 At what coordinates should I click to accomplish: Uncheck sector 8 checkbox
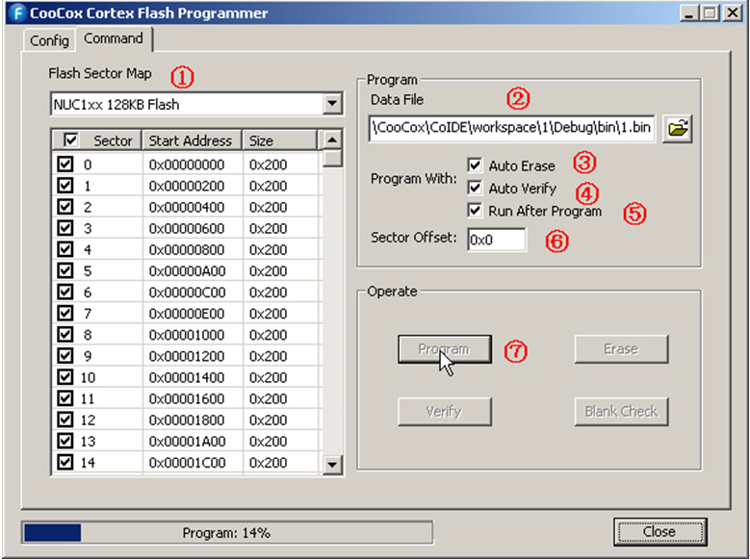click(x=65, y=334)
